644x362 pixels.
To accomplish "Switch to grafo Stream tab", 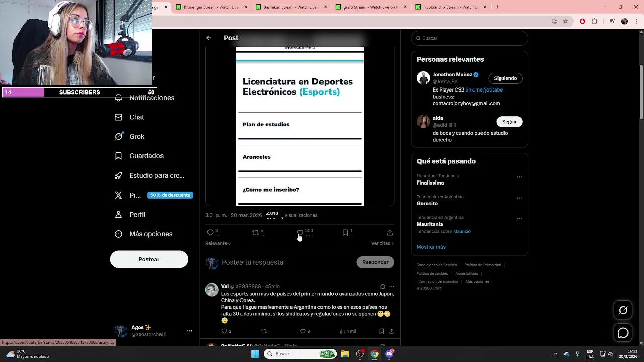I will tap(371, 7).
